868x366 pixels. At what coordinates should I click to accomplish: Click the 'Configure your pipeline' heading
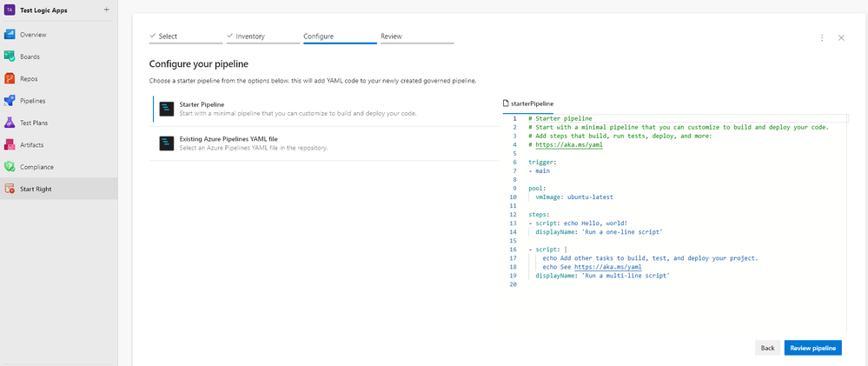[x=199, y=63]
